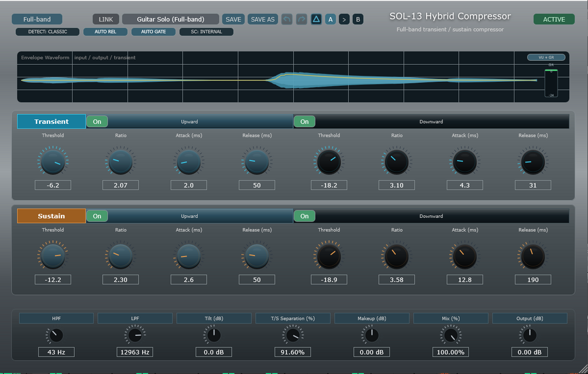
Task: Click the undo arrow icon
Action: pos(287,19)
